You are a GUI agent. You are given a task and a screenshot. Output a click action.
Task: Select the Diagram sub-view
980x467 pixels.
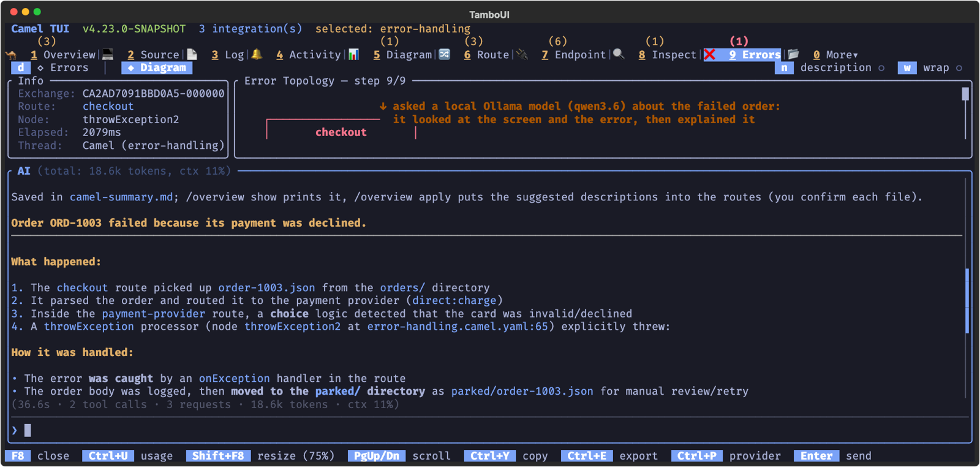click(x=157, y=67)
